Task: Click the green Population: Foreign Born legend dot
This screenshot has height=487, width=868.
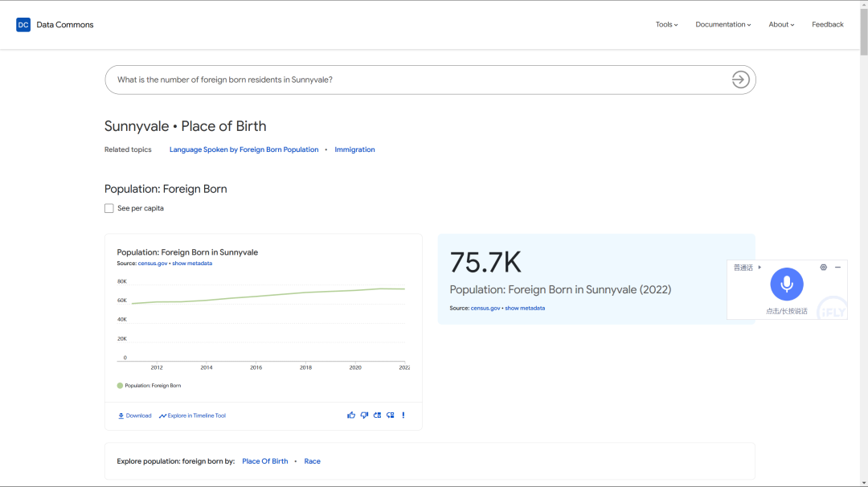Action: point(121,386)
